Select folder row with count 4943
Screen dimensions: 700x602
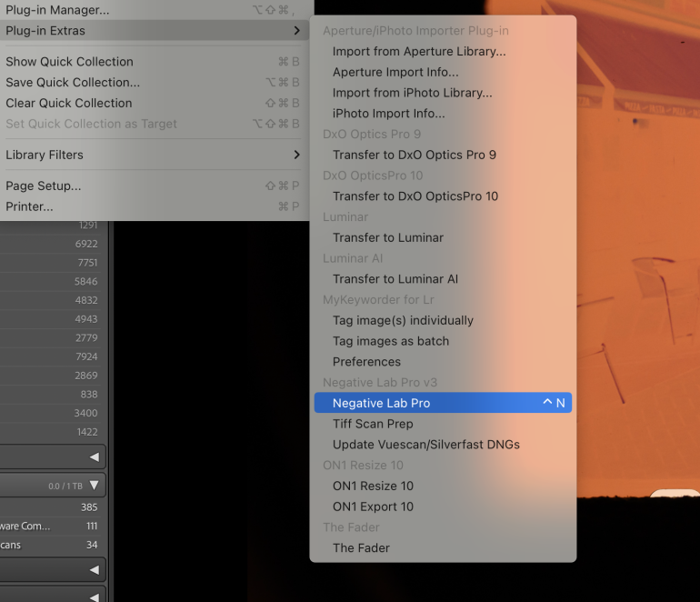tap(50, 319)
